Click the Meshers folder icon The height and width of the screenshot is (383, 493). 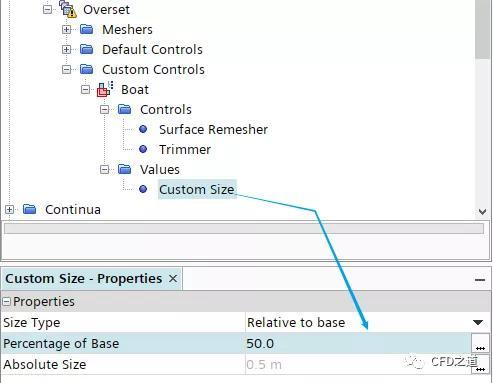(87, 29)
